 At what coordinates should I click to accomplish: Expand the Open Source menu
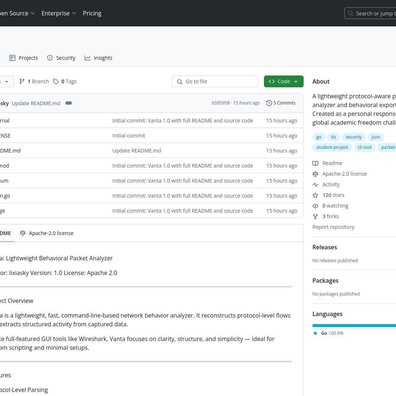17,13
